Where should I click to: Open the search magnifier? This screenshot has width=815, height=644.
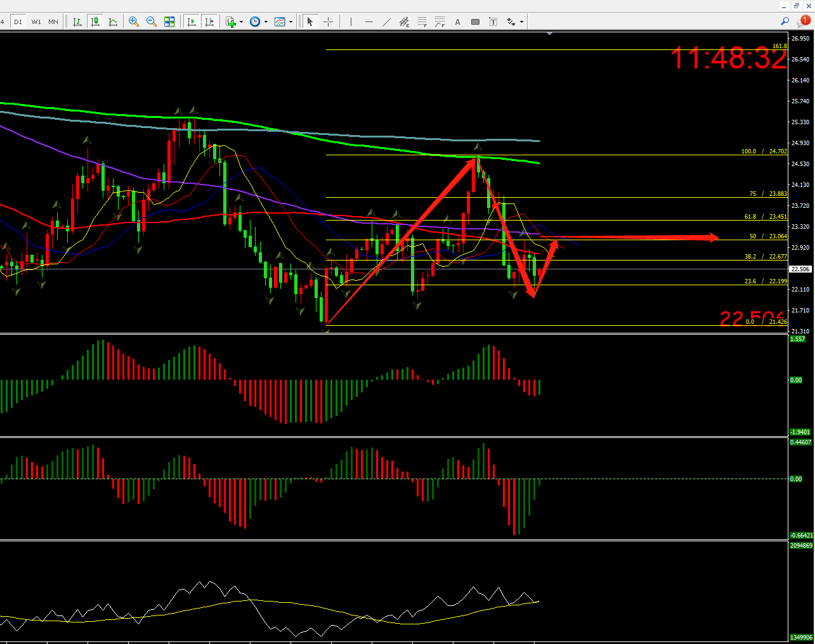click(x=785, y=21)
